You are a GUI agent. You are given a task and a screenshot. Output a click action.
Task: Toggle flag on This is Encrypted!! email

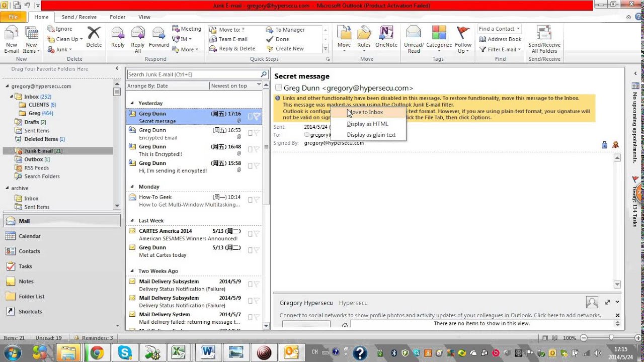257,150
